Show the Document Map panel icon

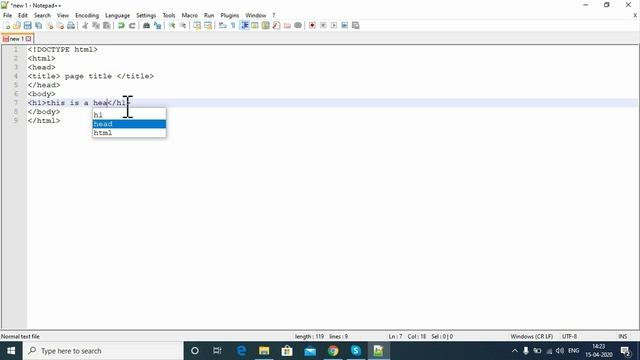(266, 25)
